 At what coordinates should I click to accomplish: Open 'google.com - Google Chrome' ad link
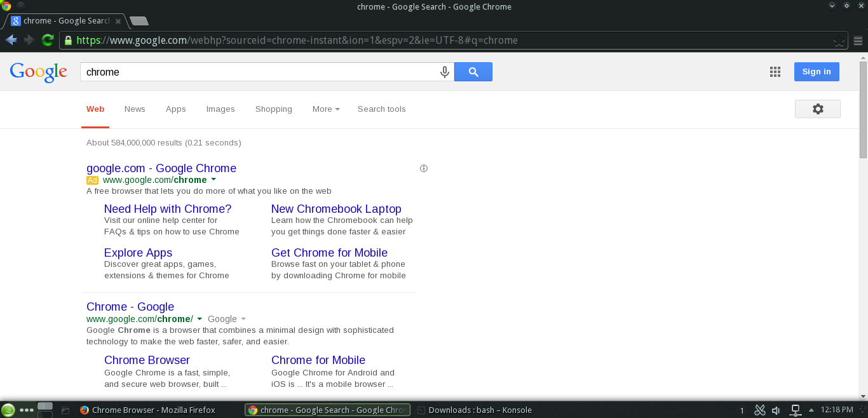click(x=161, y=168)
